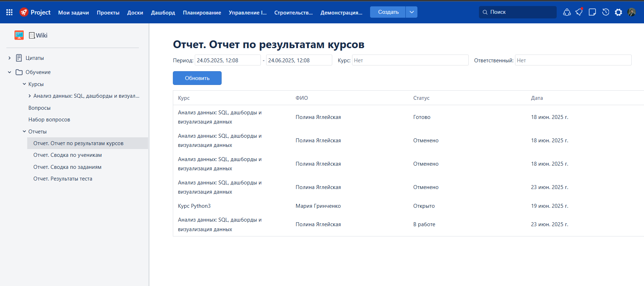Click the period start date field
644x286 pixels.
[228, 60]
